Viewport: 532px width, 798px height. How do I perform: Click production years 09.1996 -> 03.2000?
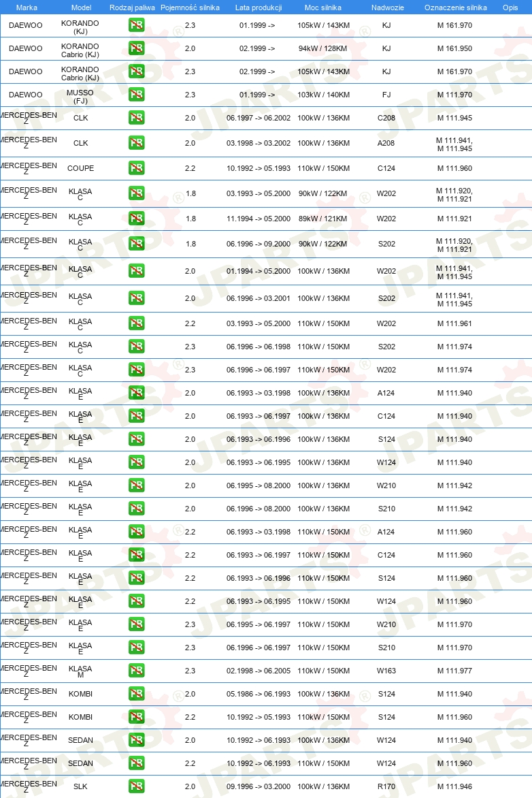pos(259,786)
